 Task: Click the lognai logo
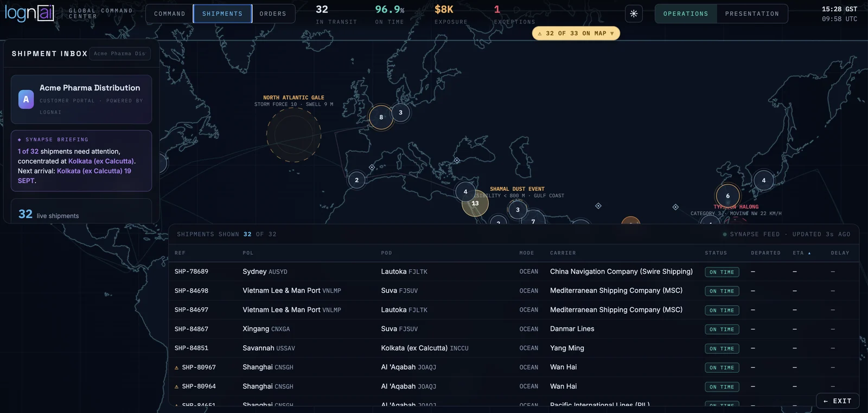(x=29, y=12)
